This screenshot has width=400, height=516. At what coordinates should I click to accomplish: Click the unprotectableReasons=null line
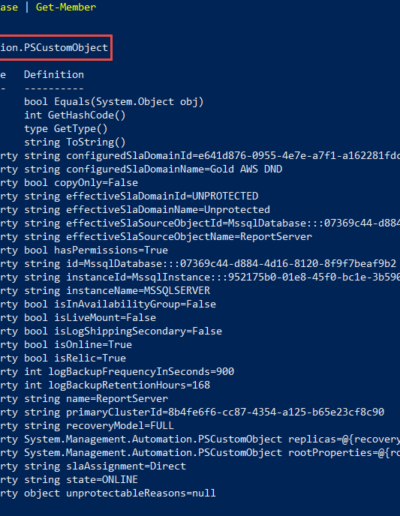(120, 493)
